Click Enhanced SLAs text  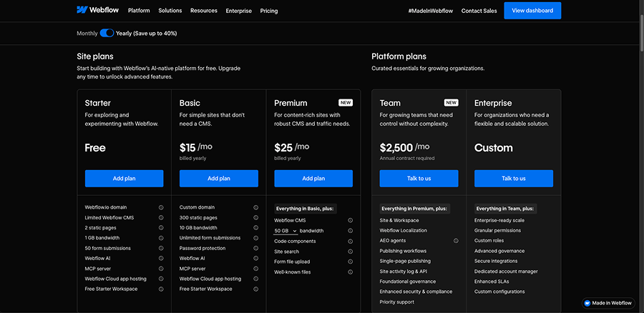click(x=492, y=282)
